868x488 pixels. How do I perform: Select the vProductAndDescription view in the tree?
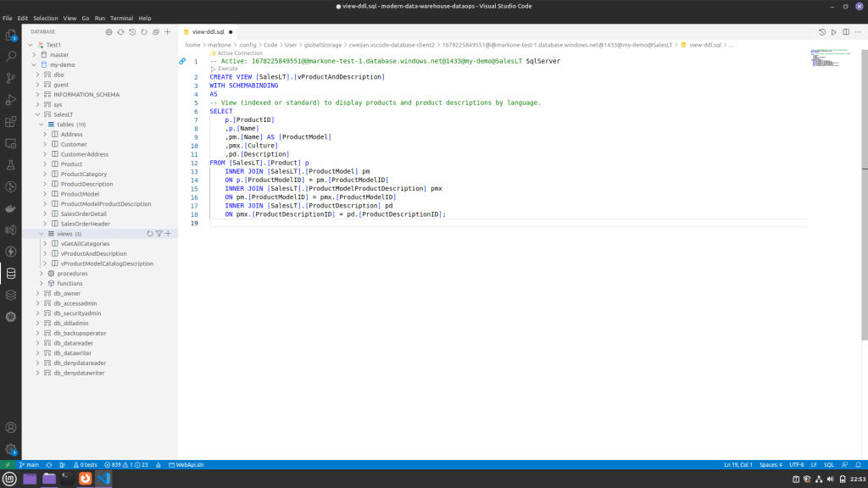click(x=93, y=253)
